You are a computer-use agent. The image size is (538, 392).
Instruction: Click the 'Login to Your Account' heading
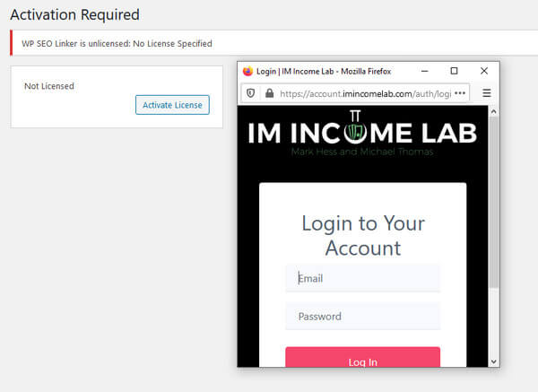pyautogui.click(x=363, y=236)
